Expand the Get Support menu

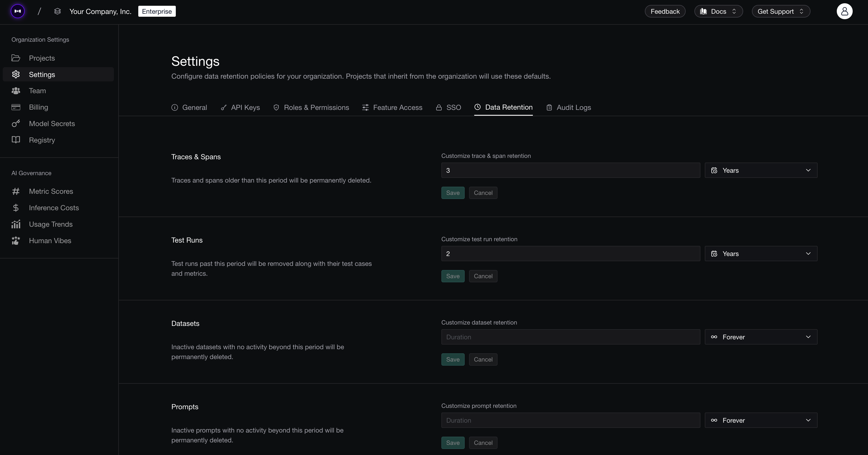781,11
